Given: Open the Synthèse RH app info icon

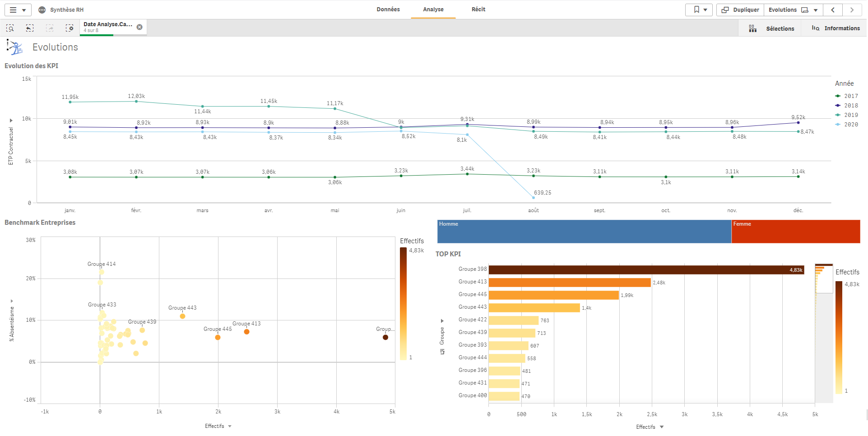Looking at the screenshot, I should [42, 10].
